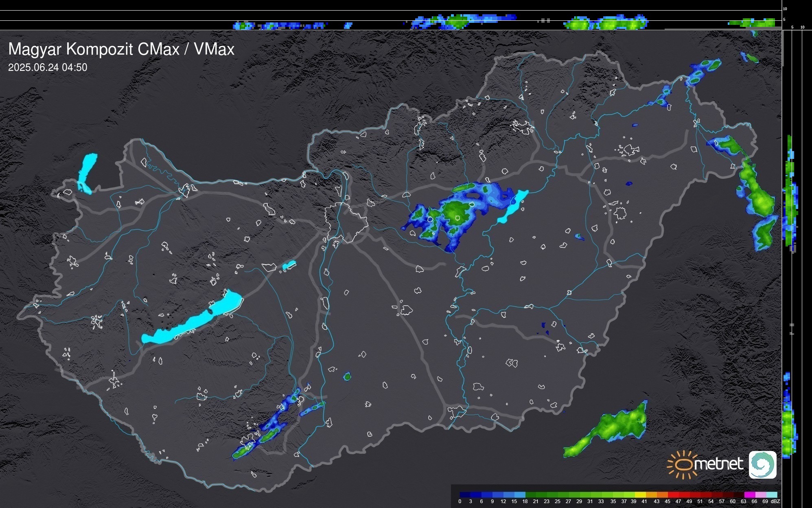Click the Magyar Kompozit CMax / VMax title
Image resolution: width=812 pixels, height=508 pixels.
[121, 49]
